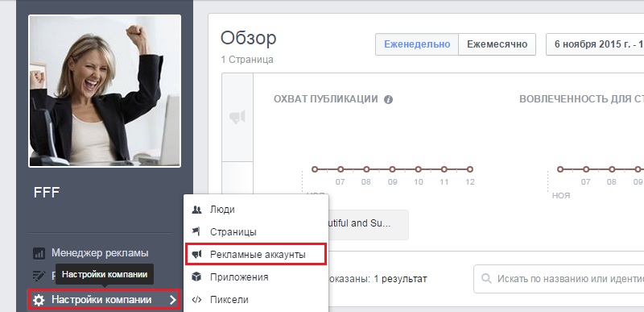Click the page chip ending in 'utiful and Su...'
The height and width of the screenshot is (312, 644).
coord(368,225)
